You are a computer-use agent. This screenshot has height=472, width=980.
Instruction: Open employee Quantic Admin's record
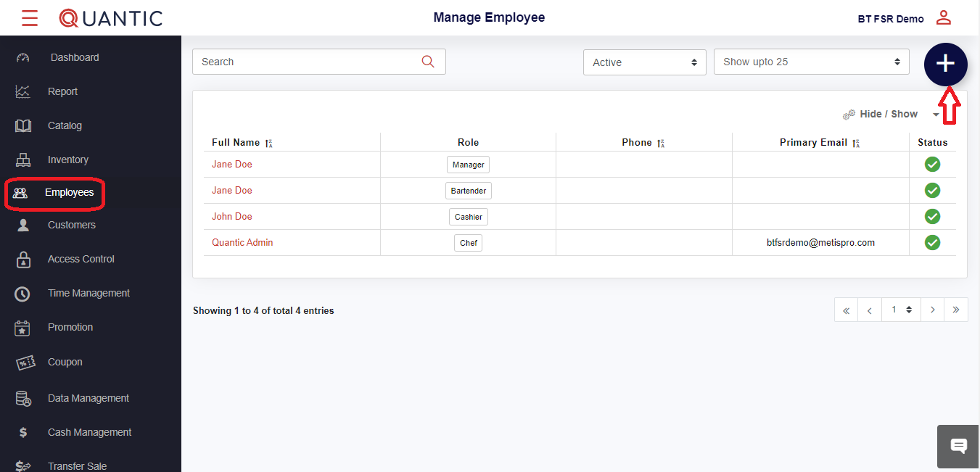(x=242, y=242)
